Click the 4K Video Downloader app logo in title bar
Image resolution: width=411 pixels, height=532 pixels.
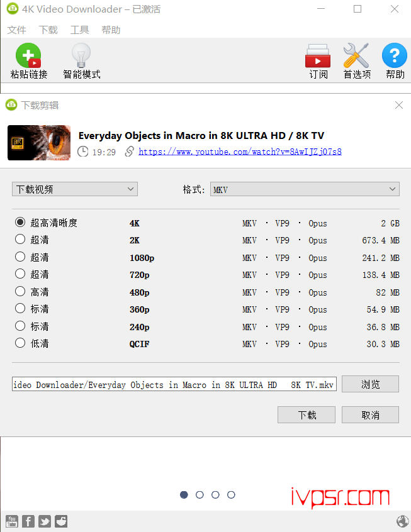pos(13,9)
